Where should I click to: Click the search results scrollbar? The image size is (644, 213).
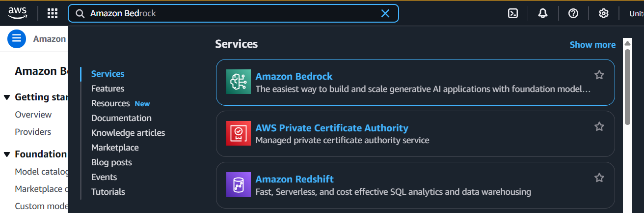(x=627, y=84)
